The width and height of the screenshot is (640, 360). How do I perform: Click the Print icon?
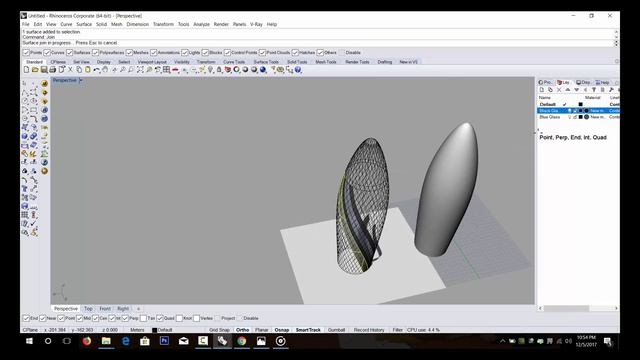pyautogui.click(x=53, y=70)
